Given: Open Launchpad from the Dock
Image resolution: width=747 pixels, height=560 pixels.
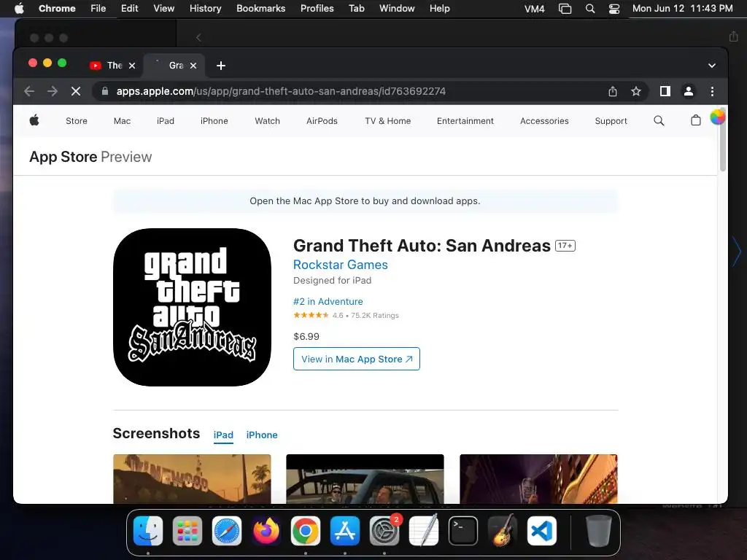Looking at the screenshot, I should click(x=187, y=531).
